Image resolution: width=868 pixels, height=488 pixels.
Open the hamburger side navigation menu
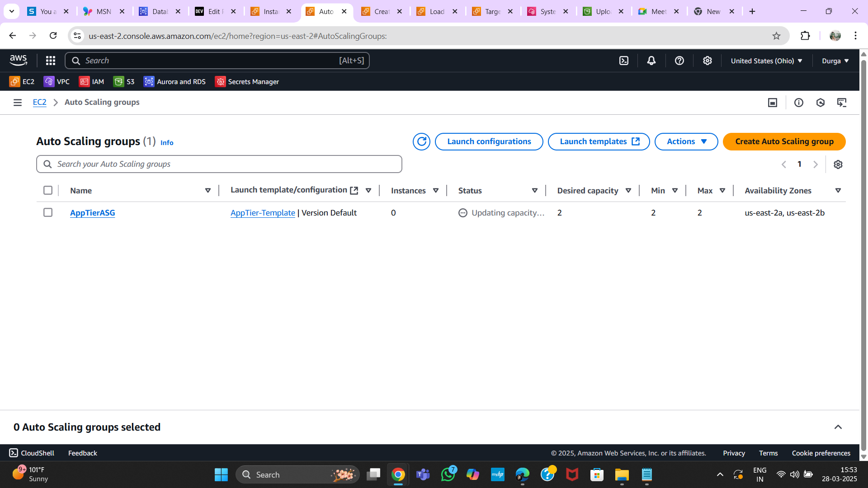point(18,103)
